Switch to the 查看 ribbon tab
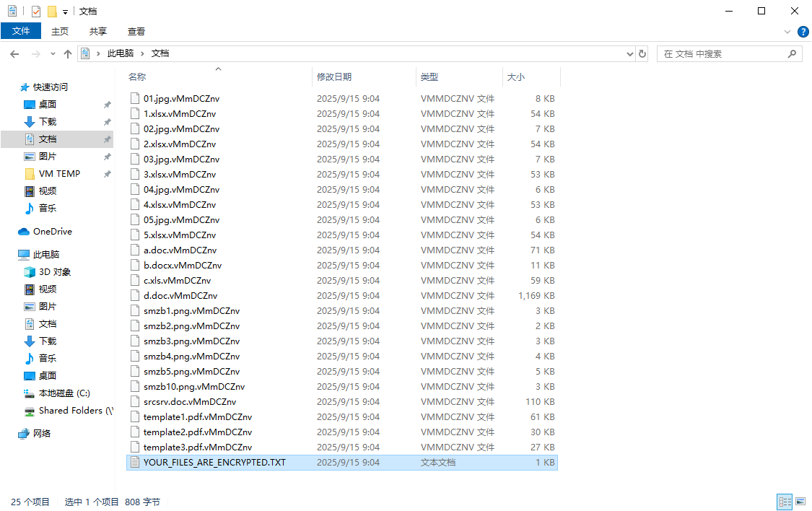 click(x=136, y=31)
